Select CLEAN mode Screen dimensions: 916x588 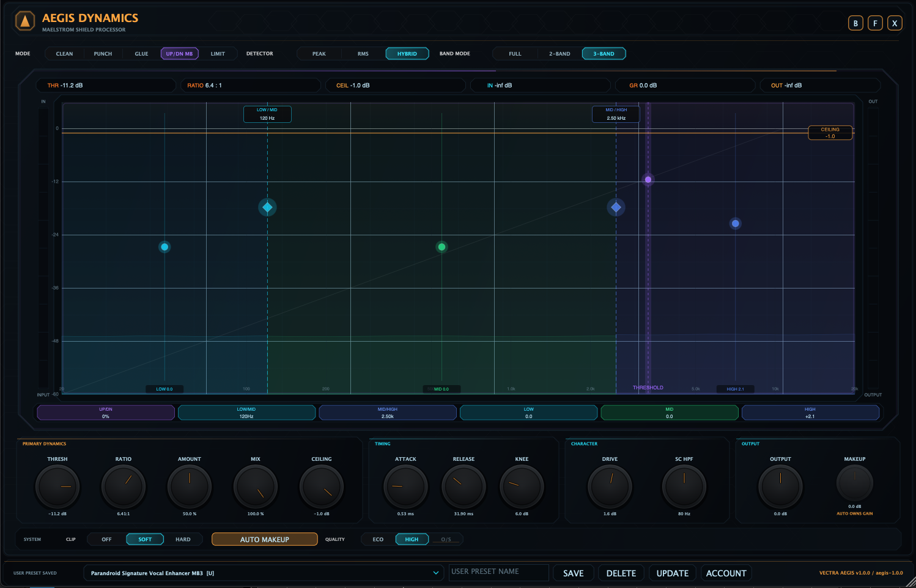coord(64,54)
